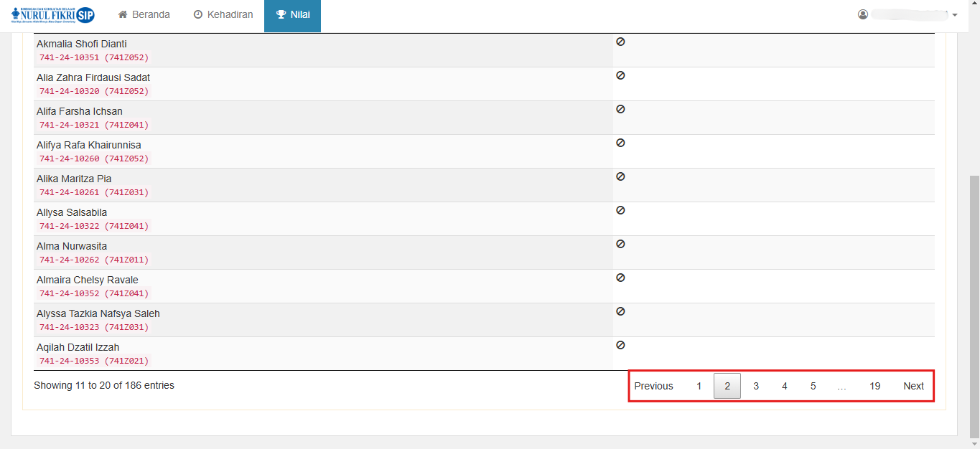Image resolution: width=980 pixels, height=449 pixels.
Task: Click the ban icon for Alma Nurwasita
Action: point(620,244)
